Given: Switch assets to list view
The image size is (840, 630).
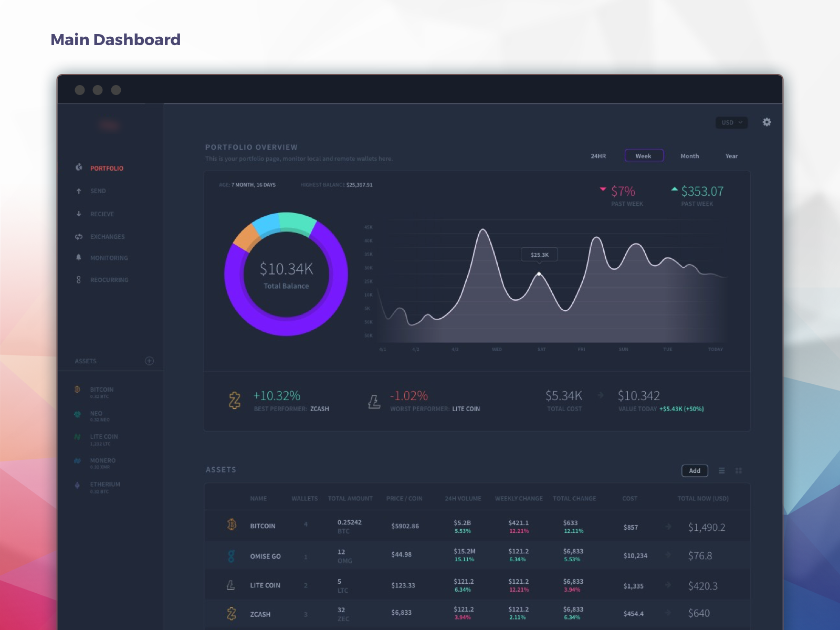Looking at the screenshot, I should [722, 471].
